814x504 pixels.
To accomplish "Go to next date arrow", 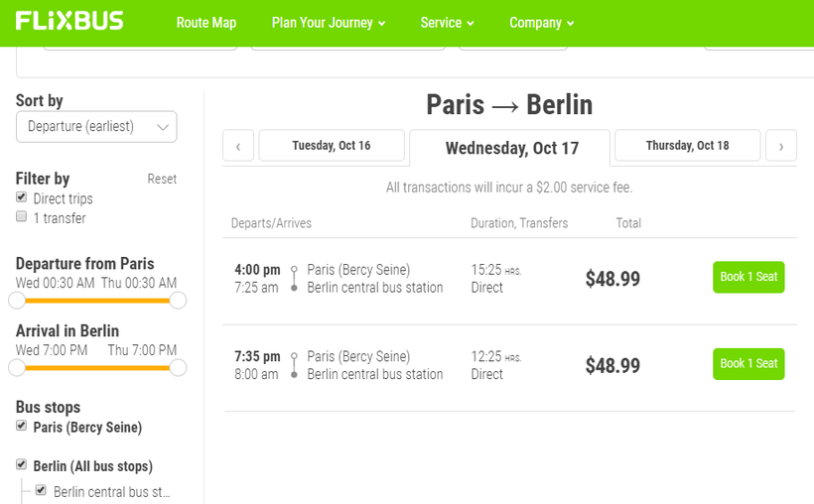I will 781,146.
